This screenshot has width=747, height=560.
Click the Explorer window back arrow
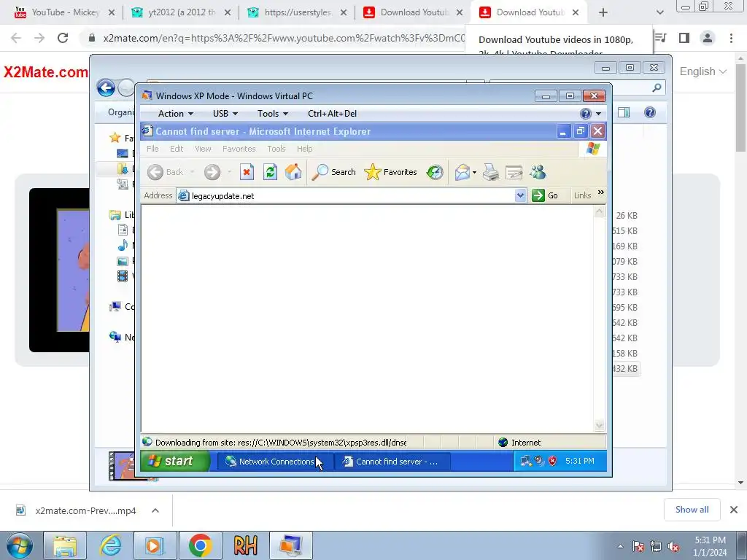coord(106,87)
